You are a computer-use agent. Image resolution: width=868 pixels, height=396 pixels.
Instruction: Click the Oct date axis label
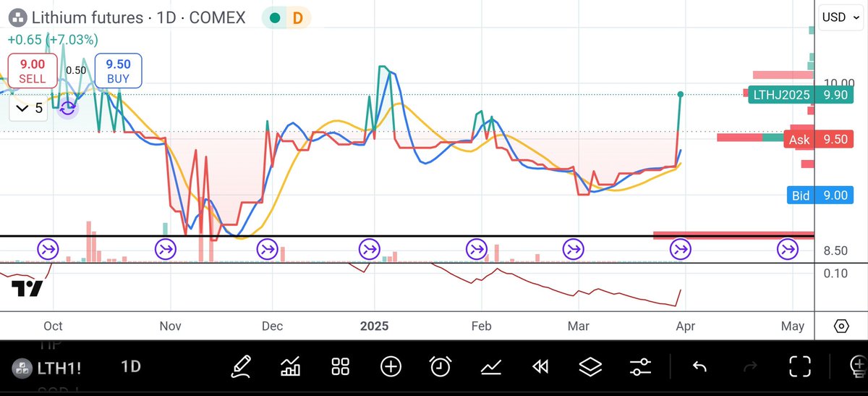click(x=53, y=326)
